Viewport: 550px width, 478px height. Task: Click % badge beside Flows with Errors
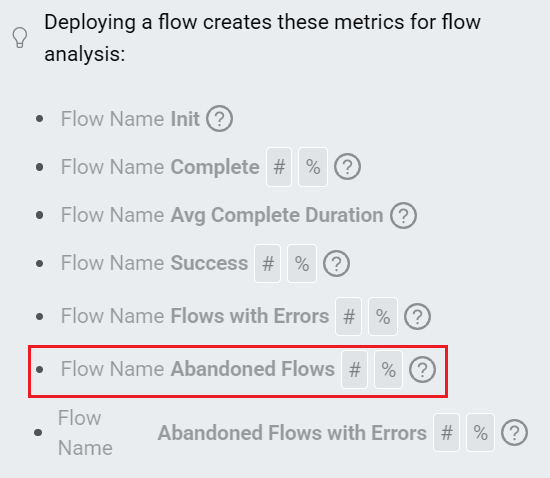point(383,317)
